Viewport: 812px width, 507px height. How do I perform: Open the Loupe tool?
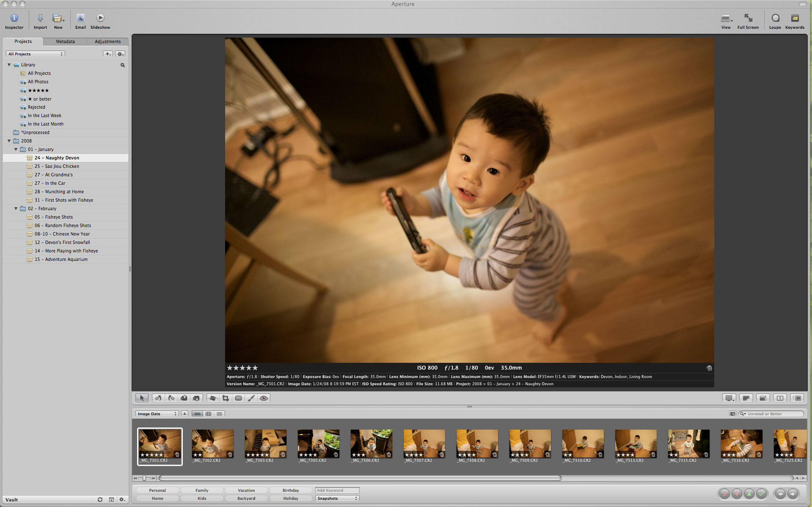point(775,21)
